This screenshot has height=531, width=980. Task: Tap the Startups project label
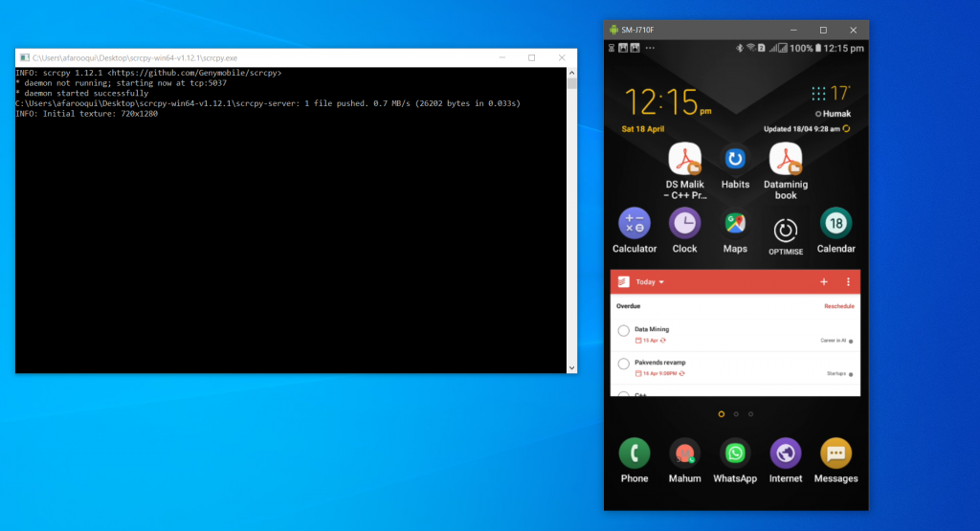[836, 373]
